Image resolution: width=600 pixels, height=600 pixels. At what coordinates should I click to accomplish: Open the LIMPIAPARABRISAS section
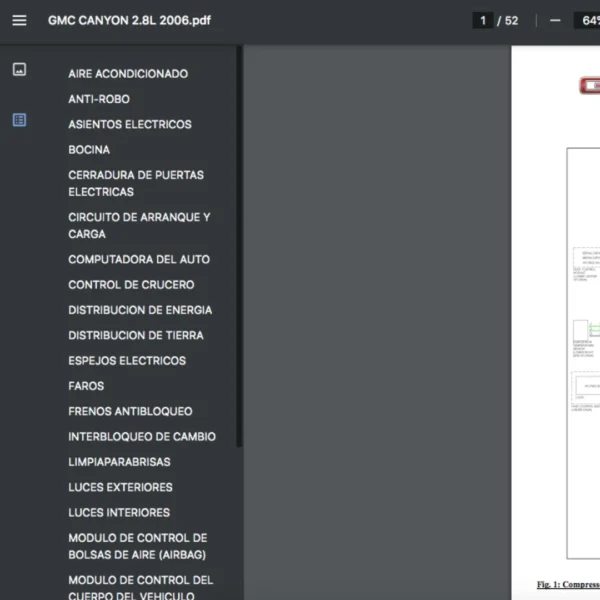pos(119,462)
